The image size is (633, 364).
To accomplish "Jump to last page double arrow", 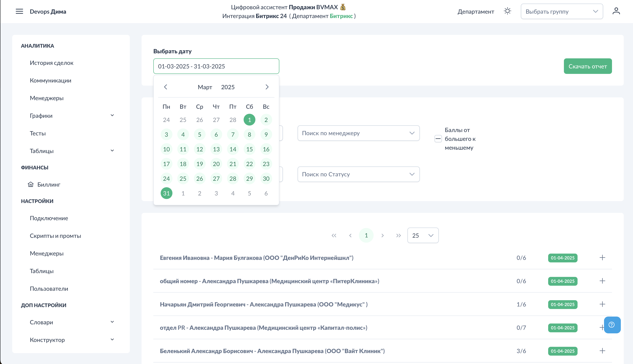I will [x=398, y=236].
